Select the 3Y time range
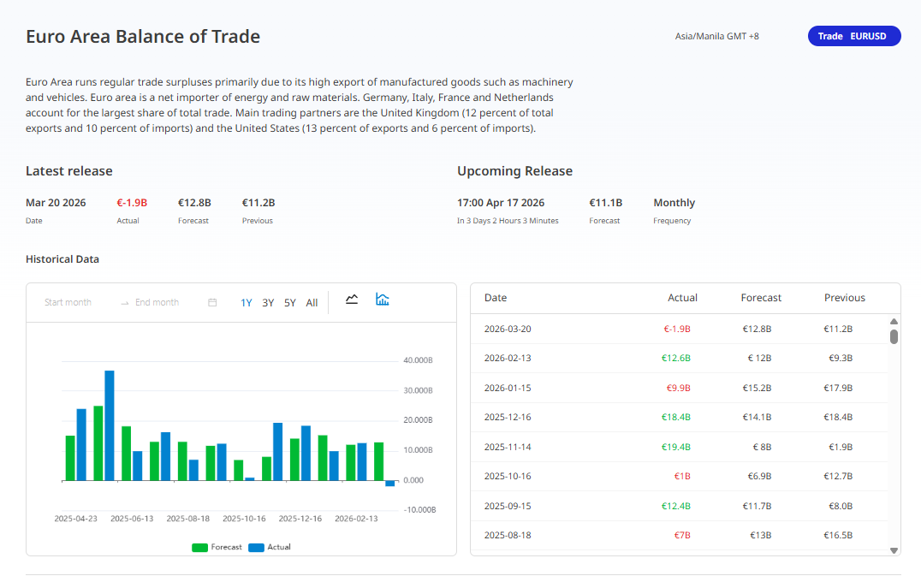 click(x=268, y=302)
